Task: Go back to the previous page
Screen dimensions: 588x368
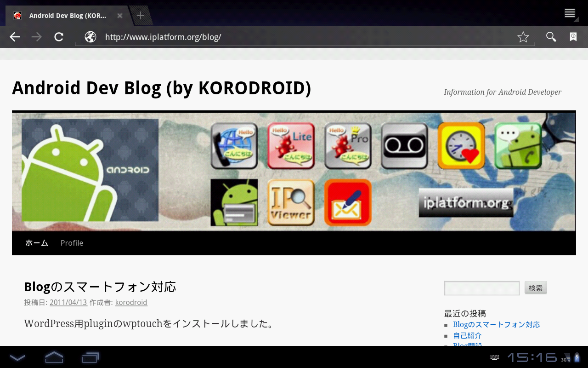Action: click(x=15, y=37)
